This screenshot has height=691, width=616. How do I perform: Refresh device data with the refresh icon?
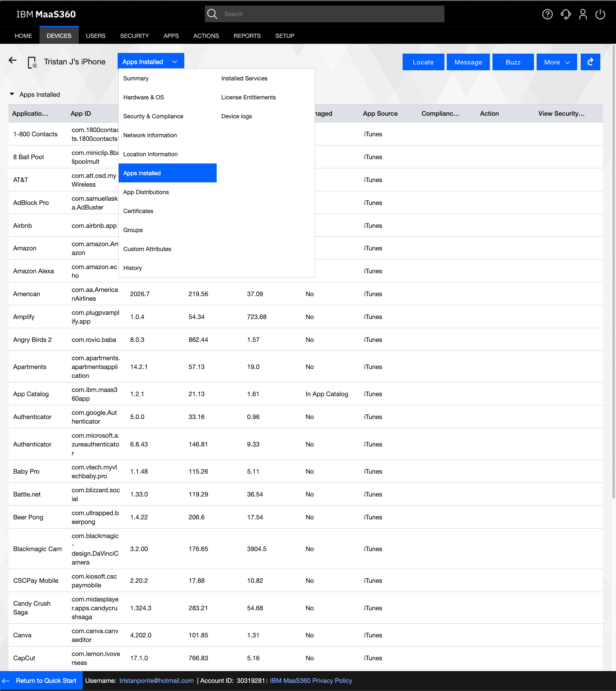point(590,62)
